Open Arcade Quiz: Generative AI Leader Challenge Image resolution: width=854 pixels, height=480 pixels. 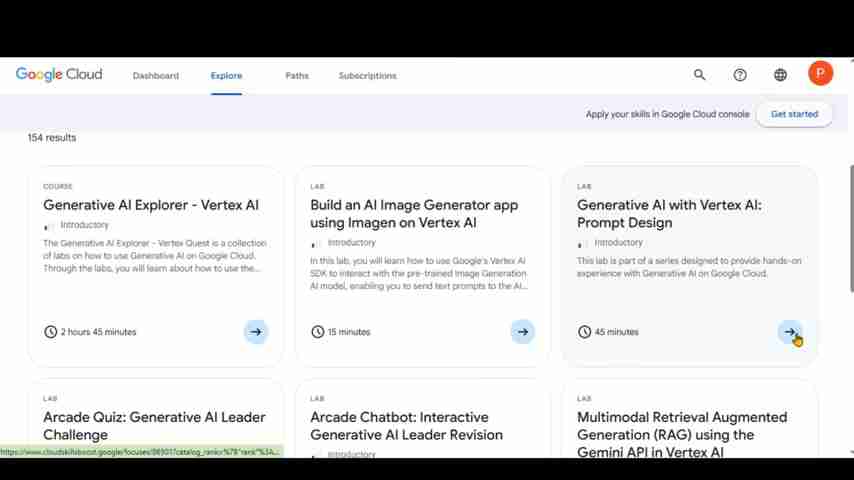coord(154,426)
